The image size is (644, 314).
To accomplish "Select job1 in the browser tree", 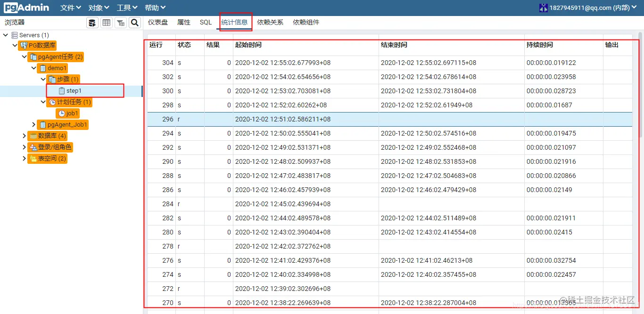I will pyautogui.click(x=72, y=113).
